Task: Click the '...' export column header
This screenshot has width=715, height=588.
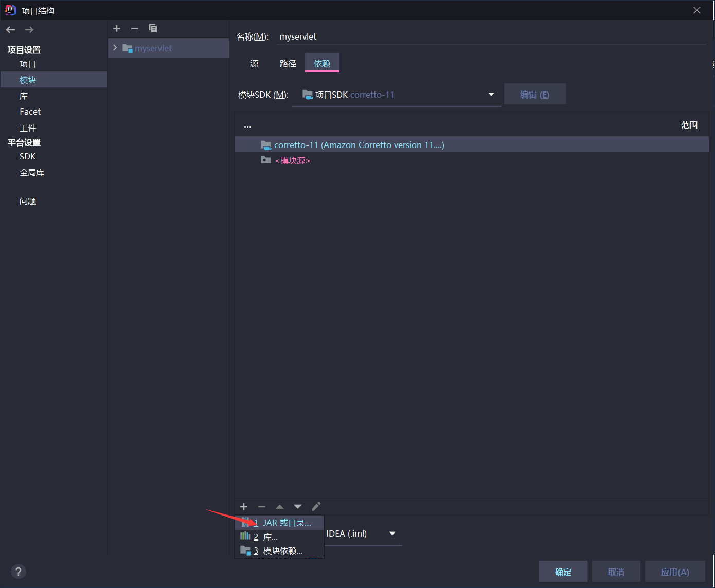Action: (247, 126)
